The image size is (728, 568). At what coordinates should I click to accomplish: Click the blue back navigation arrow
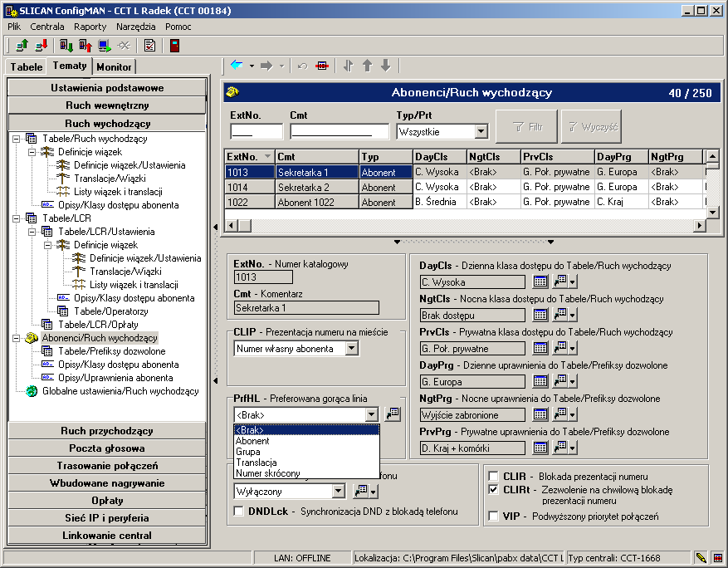pyautogui.click(x=237, y=66)
